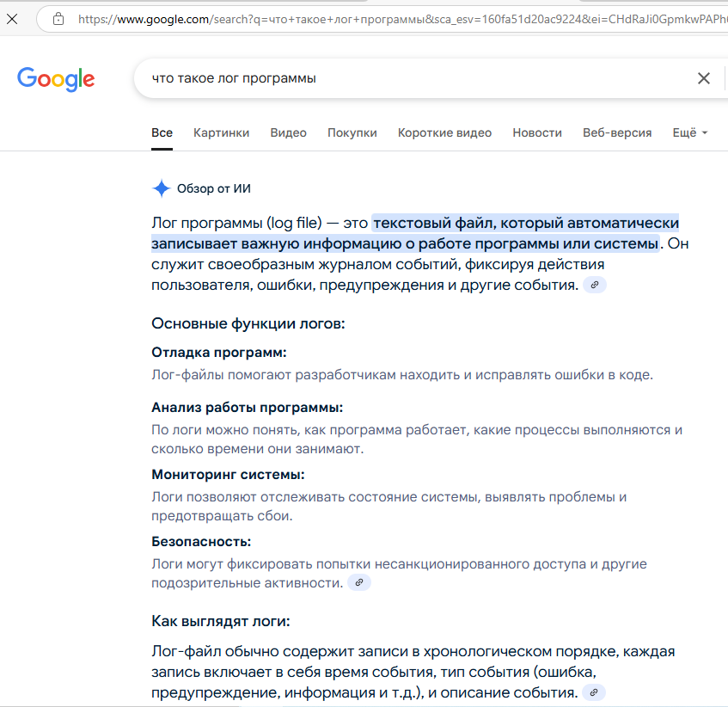Stop loading page with X icon
The width and height of the screenshot is (728, 707).
pos(12,19)
